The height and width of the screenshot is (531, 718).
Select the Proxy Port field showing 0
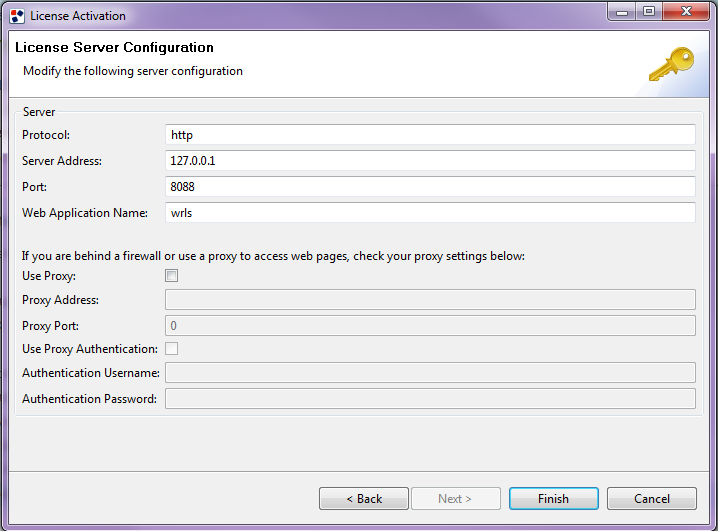point(430,325)
